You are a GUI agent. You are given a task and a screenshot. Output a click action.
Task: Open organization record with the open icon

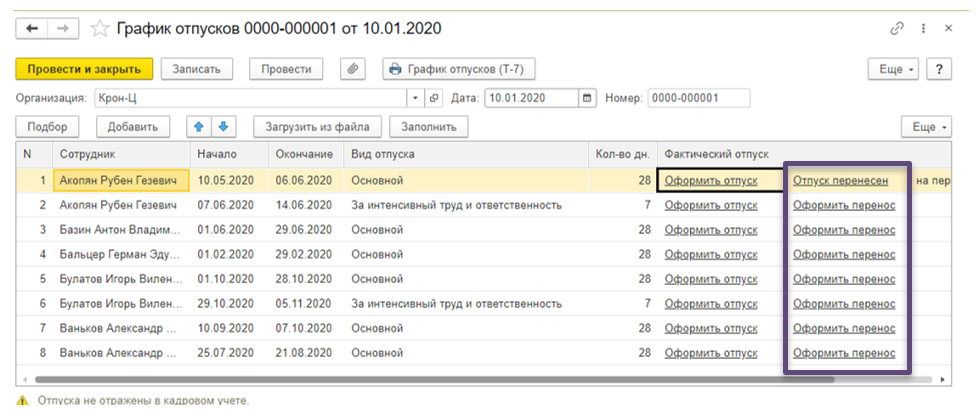434,98
